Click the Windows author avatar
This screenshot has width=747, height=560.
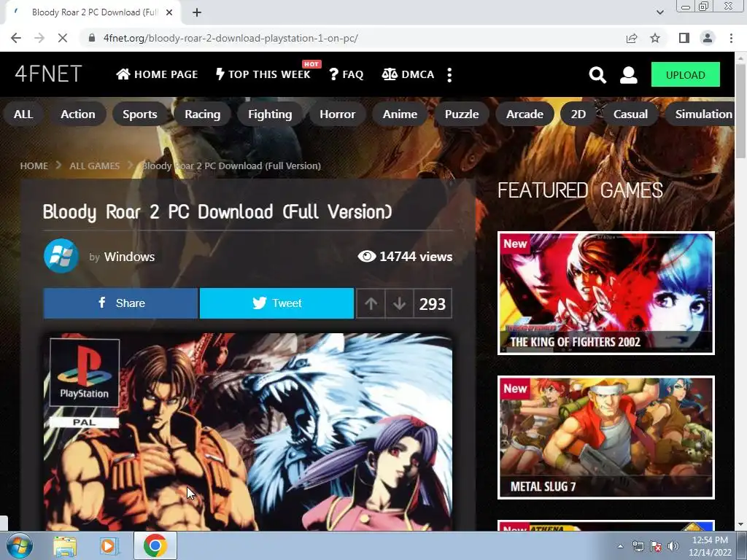[x=61, y=256]
